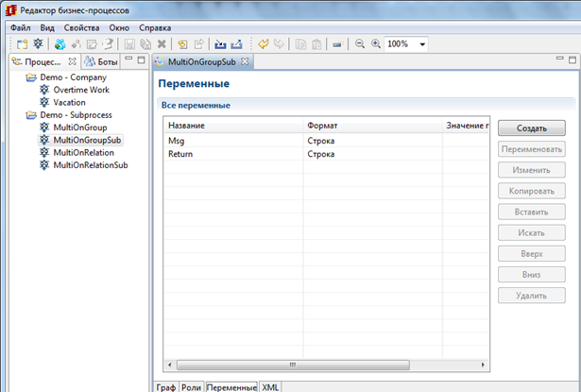Close the Процессы view tab

pyautogui.click(x=72, y=61)
